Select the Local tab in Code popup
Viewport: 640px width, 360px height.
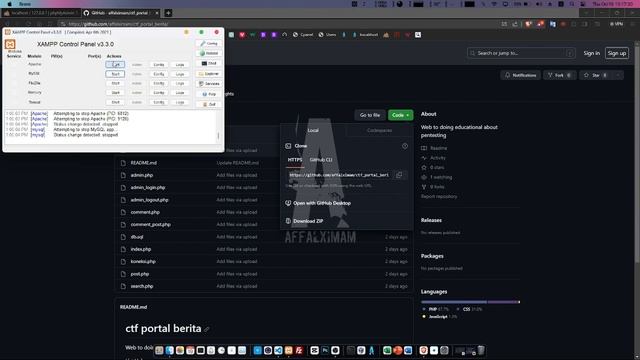click(x=313, y=130)
